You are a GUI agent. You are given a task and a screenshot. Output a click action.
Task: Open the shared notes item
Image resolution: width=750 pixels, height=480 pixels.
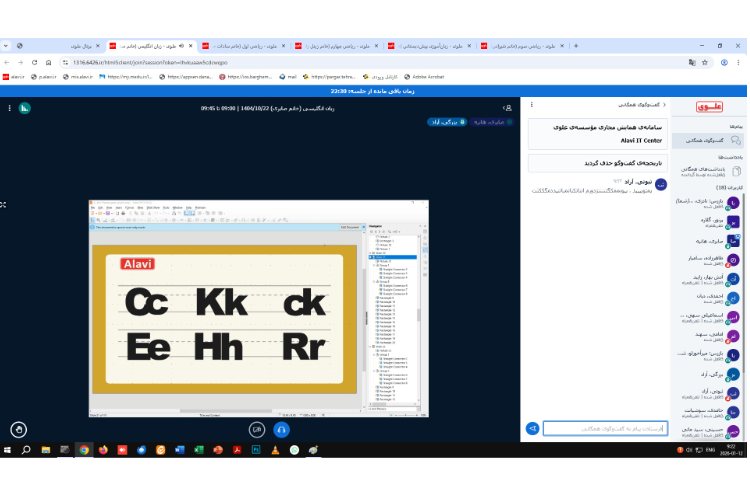[x=708, y=171]
